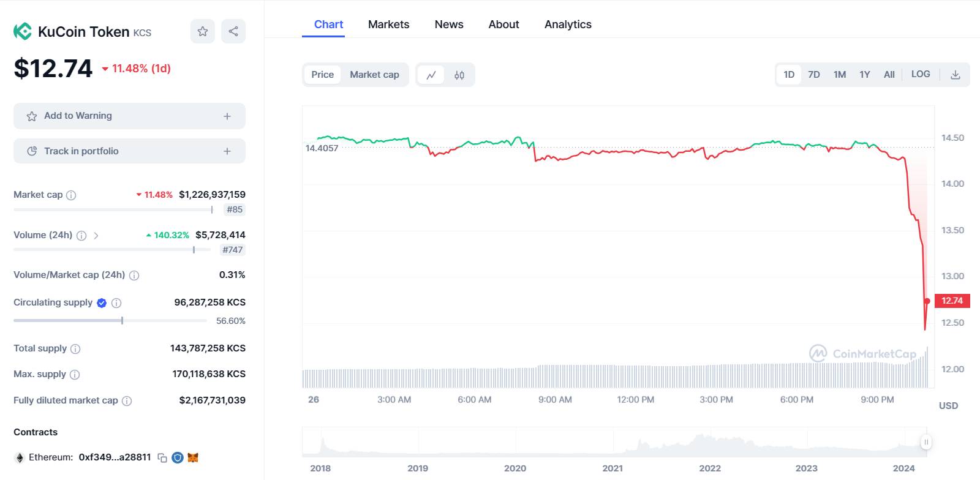
Task: Switch to line chart view
Action: click(x=431, y=75)
